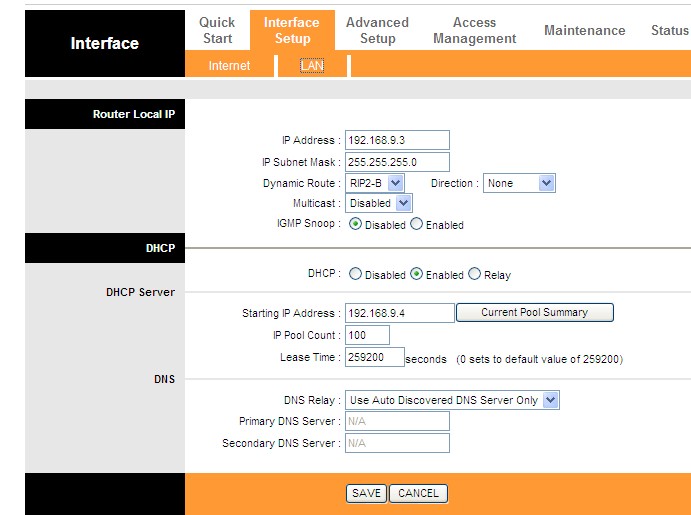Click the Router Local IP section header
This screenshot has width=691, height=515.
click(x=105, y=114)
